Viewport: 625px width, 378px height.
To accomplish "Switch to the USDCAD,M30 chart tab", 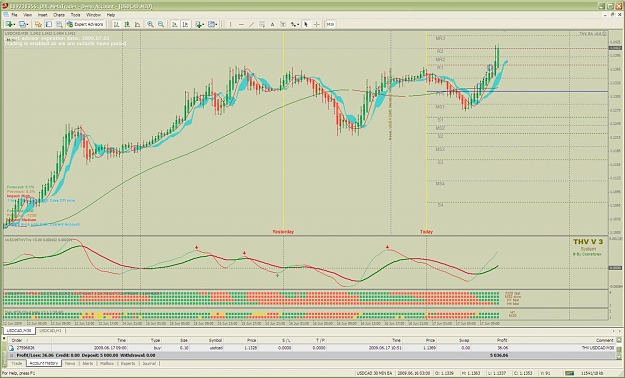I will (x=19, y=331).
